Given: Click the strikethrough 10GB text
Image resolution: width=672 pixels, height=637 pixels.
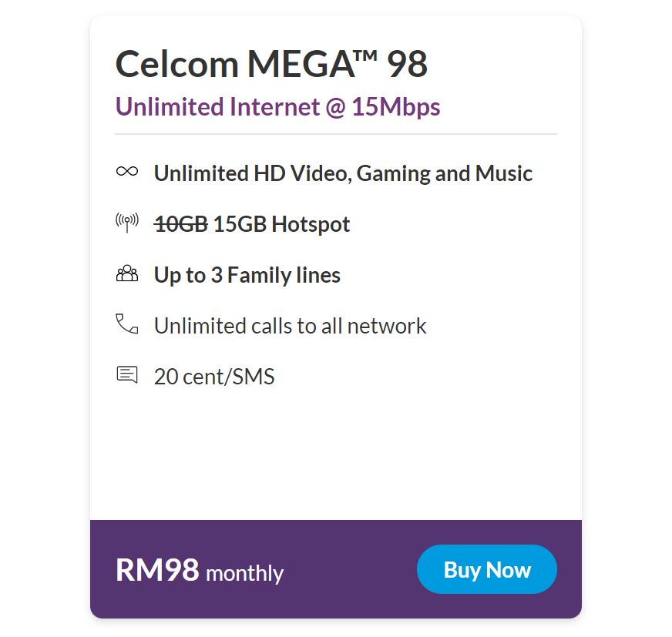Looking at the screenshot, I should click(181, 224).
